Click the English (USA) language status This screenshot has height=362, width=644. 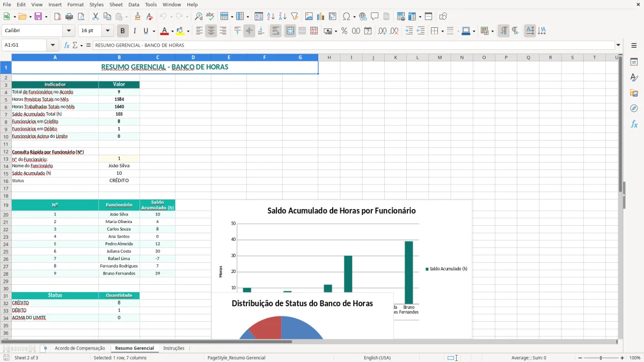pos(377,358)
